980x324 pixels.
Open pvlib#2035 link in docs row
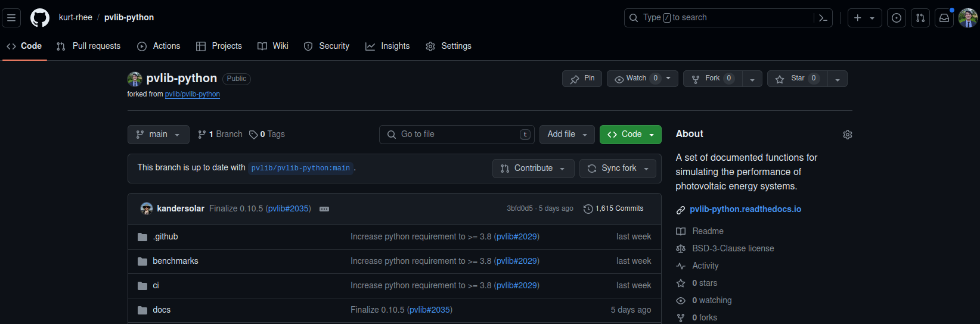tap(429, 310)
